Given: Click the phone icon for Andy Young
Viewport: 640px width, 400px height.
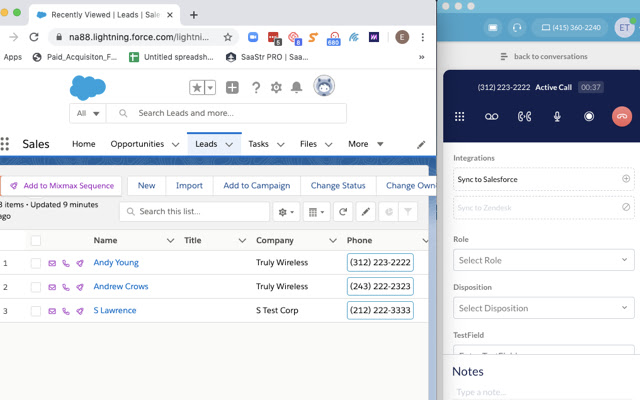Looking at the screenshot, I should 66,263.
